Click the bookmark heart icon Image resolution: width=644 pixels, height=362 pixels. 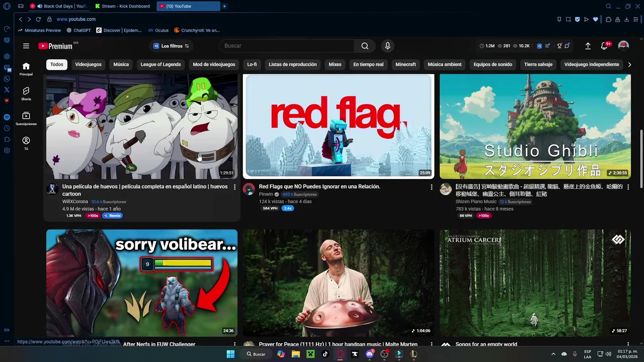click(596, 19)
